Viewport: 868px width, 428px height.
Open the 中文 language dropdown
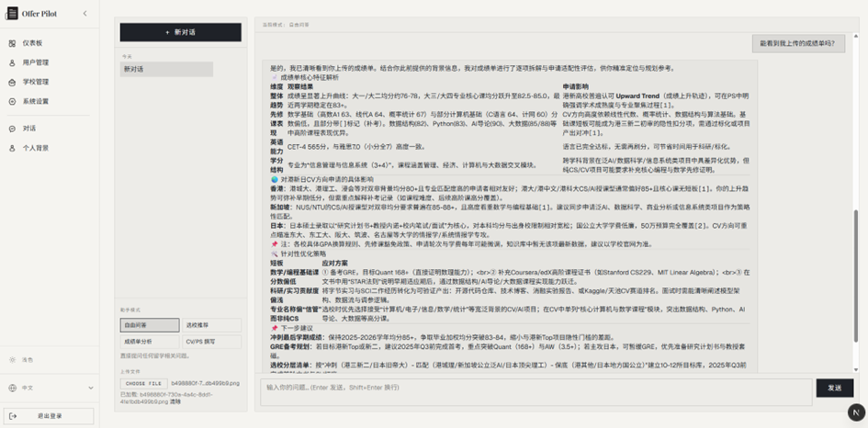[x=51, y=389]
